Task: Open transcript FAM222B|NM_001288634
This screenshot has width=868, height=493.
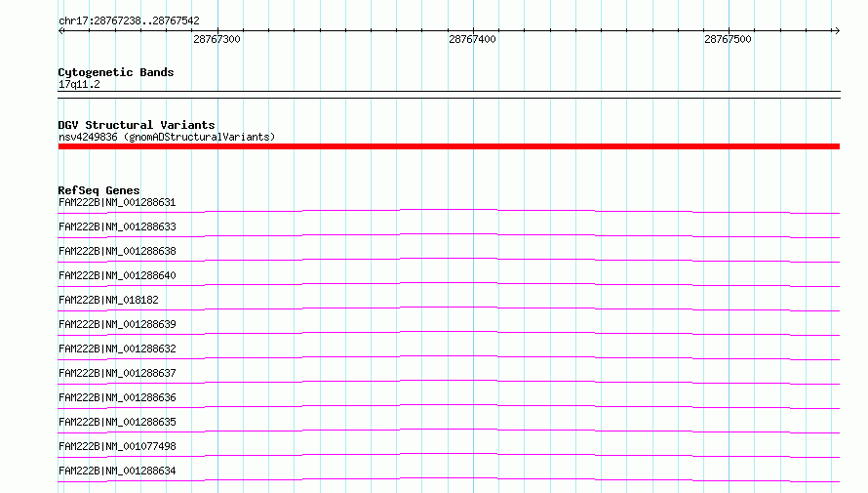Action: [x=117, y=471]
